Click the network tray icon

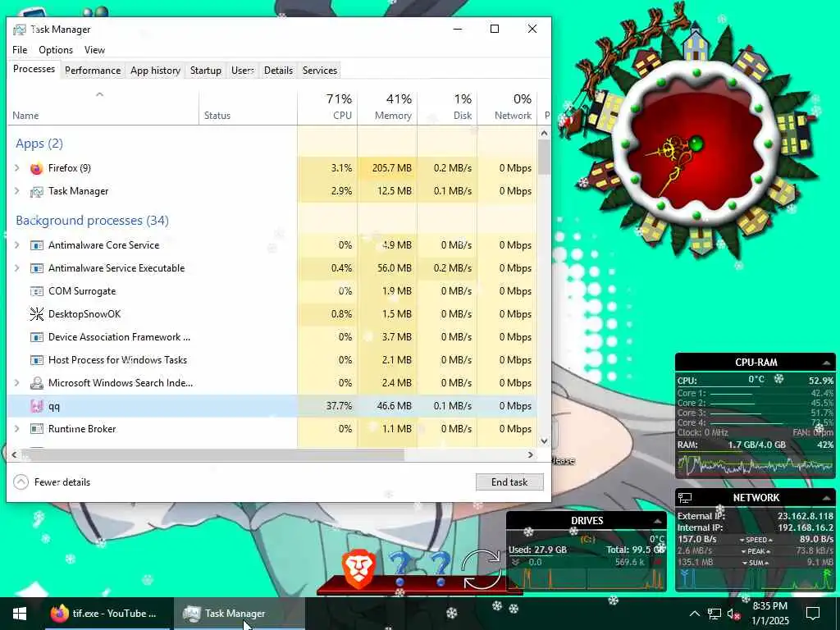tap(714, 614)
